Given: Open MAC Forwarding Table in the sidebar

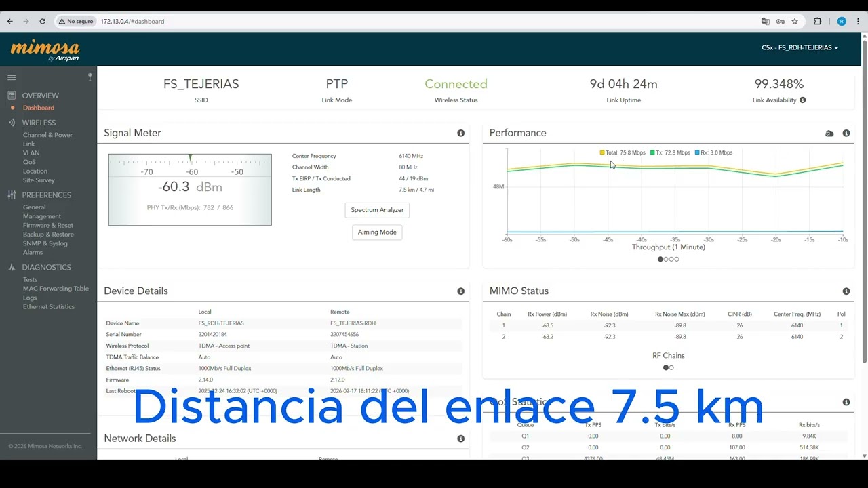Looking at the screenshot, I should point(56,289).
